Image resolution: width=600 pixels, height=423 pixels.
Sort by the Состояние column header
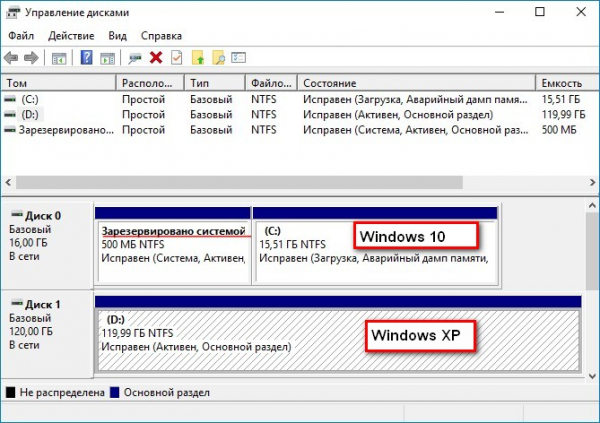tap(416, 83)
